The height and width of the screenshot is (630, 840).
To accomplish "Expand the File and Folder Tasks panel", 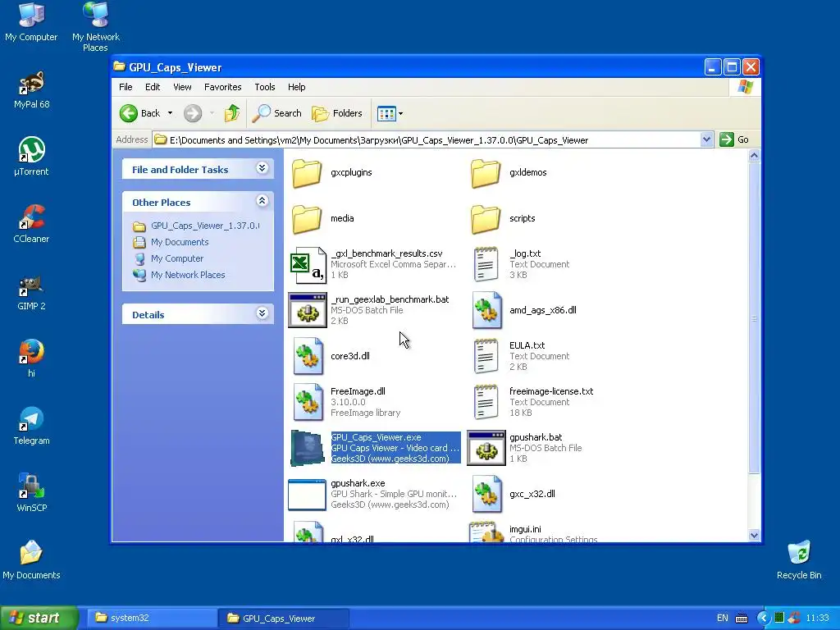I will click(262, 169).
